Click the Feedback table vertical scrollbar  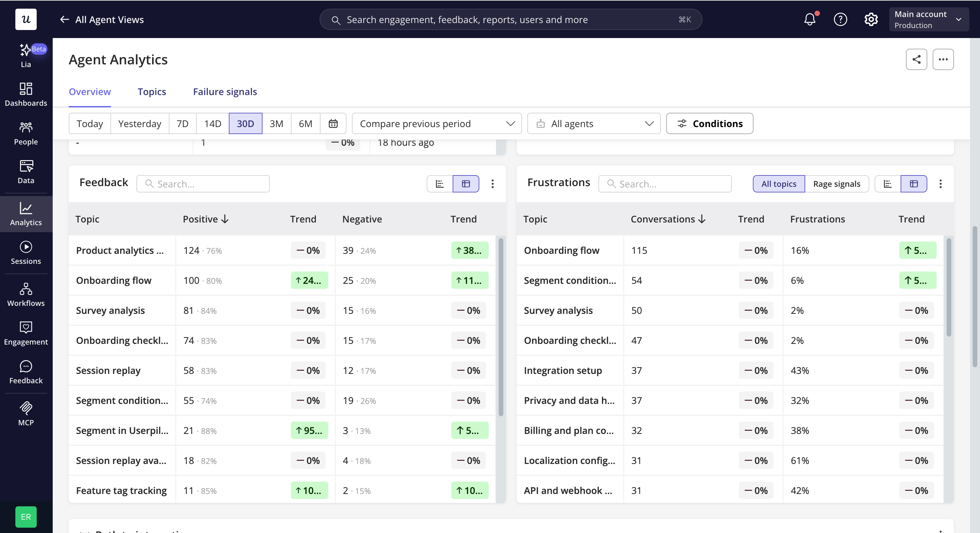coord(501,327)
